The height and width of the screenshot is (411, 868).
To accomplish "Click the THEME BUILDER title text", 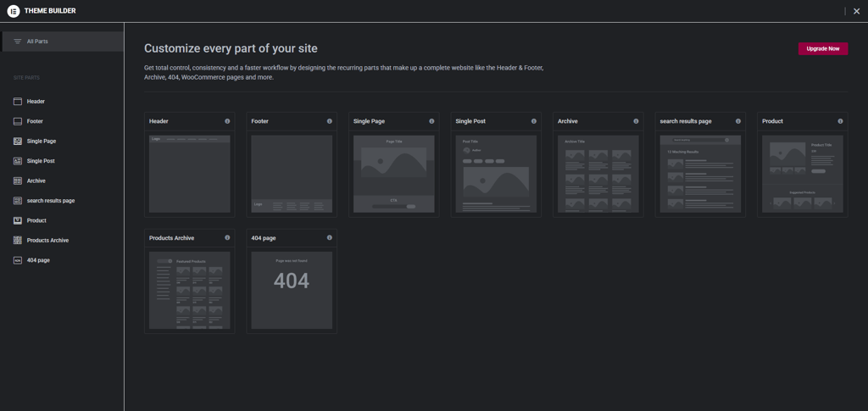I will [50, 11].
